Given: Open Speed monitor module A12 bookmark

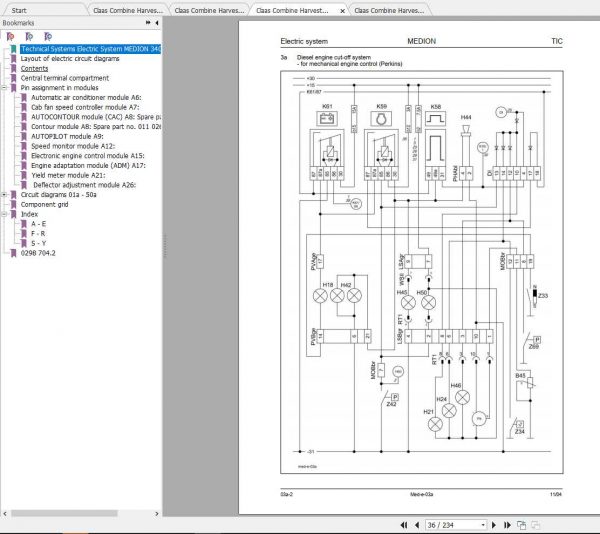Looking at the screenshot, I should (x=73, y=146).
